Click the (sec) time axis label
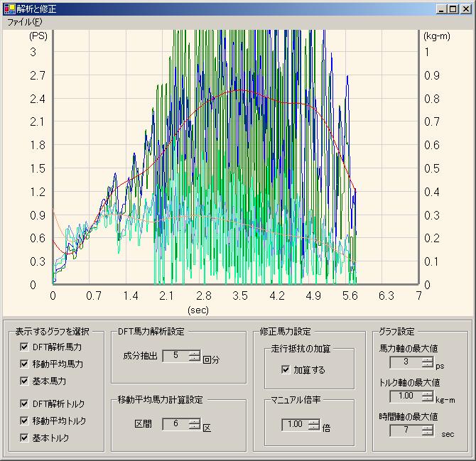 click(198, 310)
